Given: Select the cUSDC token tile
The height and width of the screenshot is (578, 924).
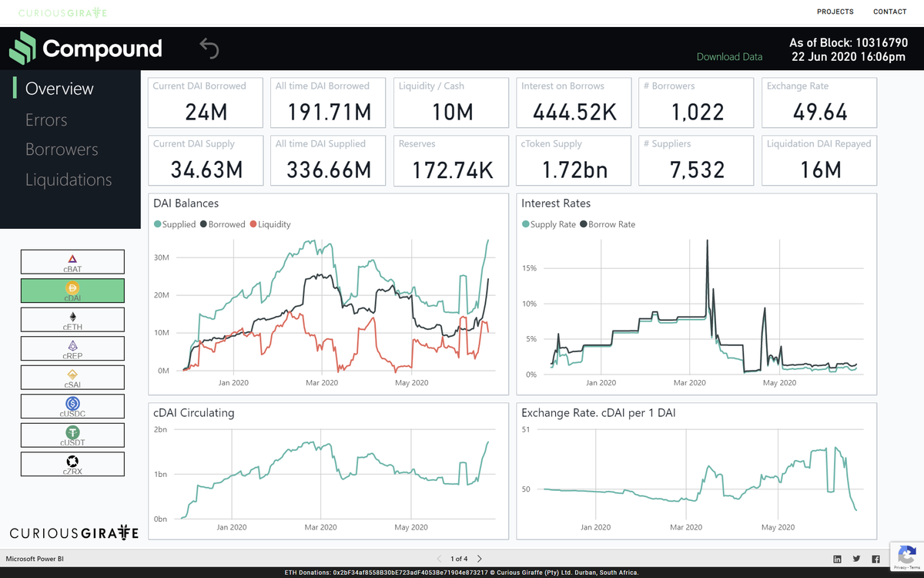Looking at the screenshot, I should tap(72, 406).
